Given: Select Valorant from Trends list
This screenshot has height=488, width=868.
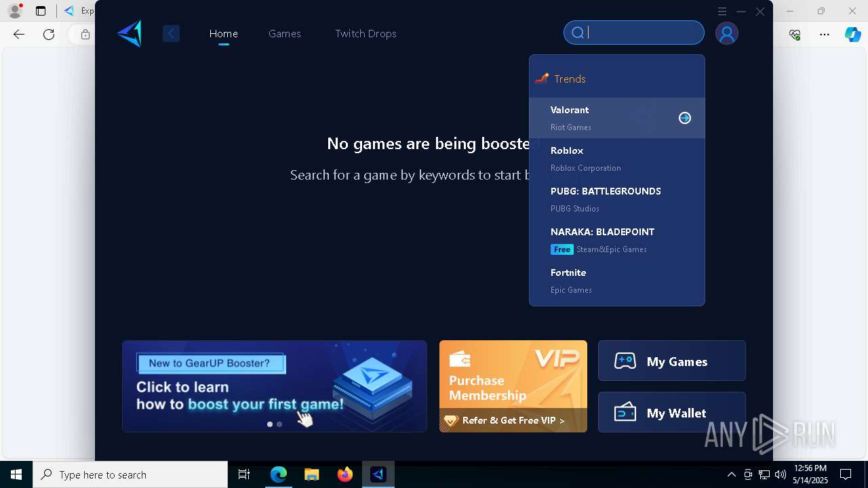Looking at the screenshot, I should (617, 118).
